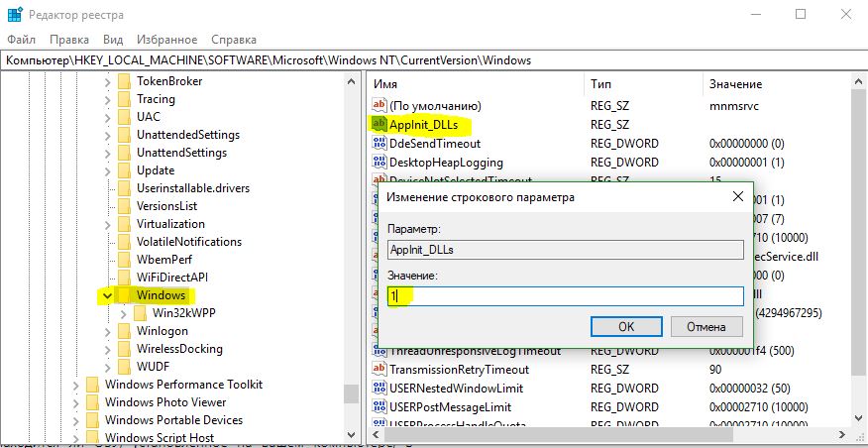Select the DdeSendTimeout value name
Screen dimensions: 868x448
click(x=435, y=144)
